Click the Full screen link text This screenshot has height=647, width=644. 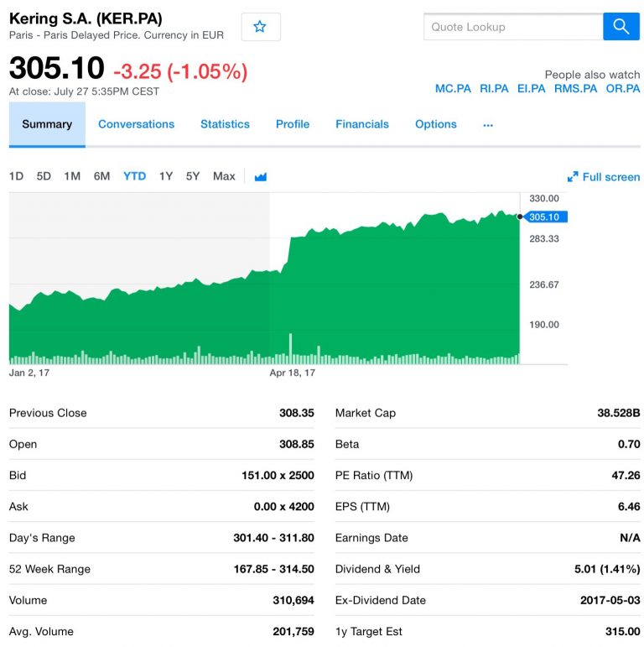click(611, 177)
